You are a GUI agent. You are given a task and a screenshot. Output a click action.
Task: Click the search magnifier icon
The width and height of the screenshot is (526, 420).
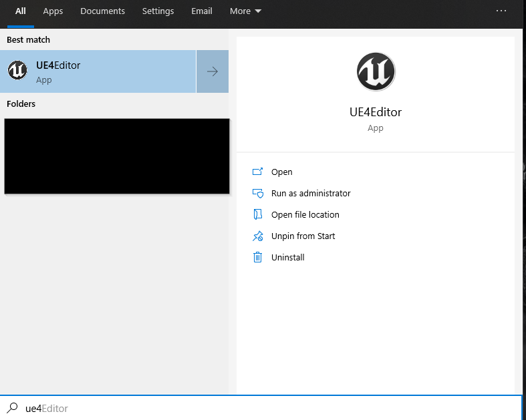13,408
